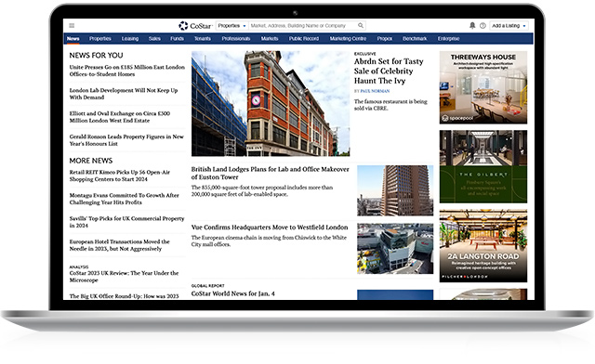
Task: Click the help question mark icon
Action: [x=483, y=26]
